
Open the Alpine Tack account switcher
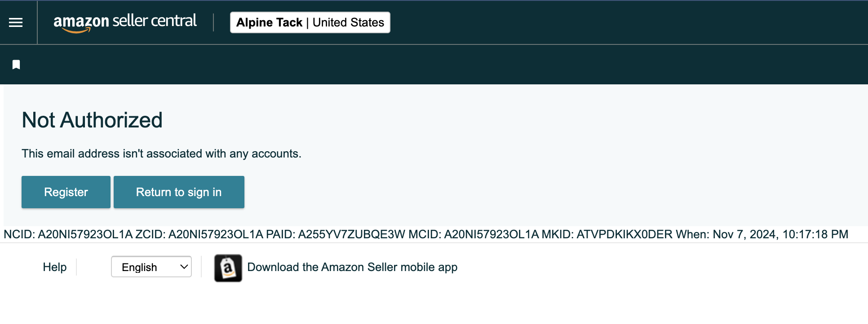tap(310, 22)
